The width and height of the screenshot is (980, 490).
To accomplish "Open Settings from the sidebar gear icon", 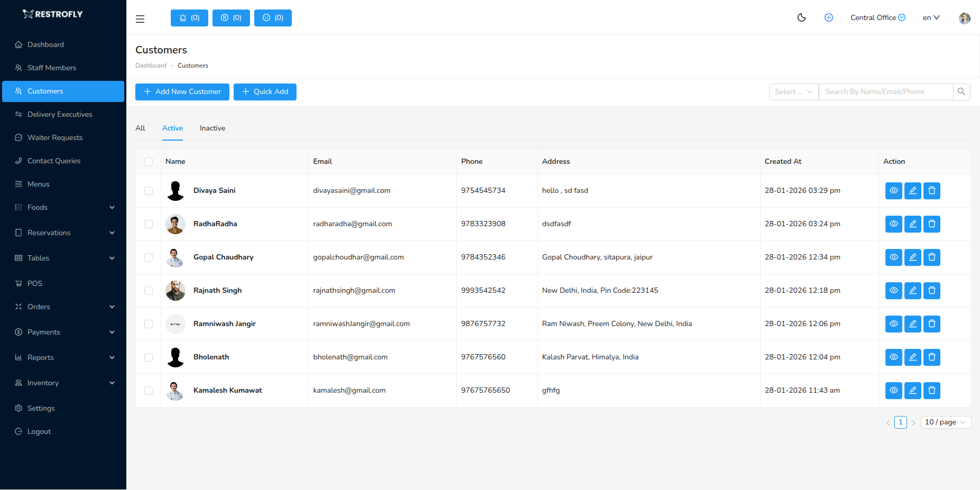I will [x=18, y=408].
